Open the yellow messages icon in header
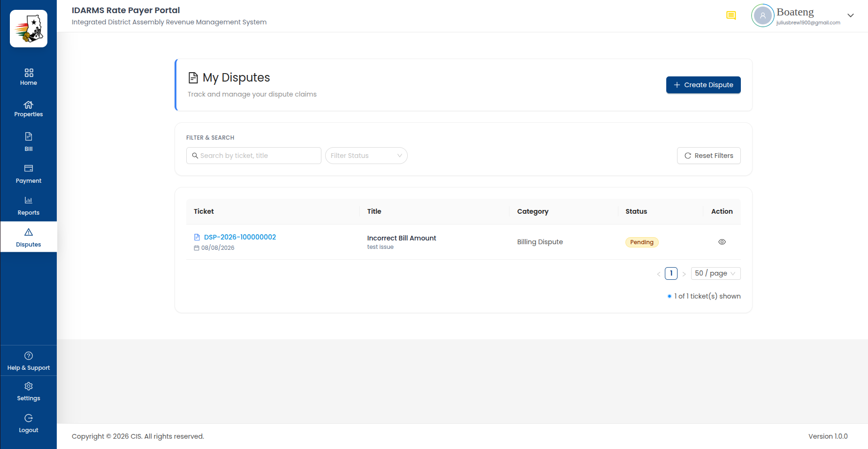The height and width of the screenshot is (449, 868). click(x=731, y=15)
